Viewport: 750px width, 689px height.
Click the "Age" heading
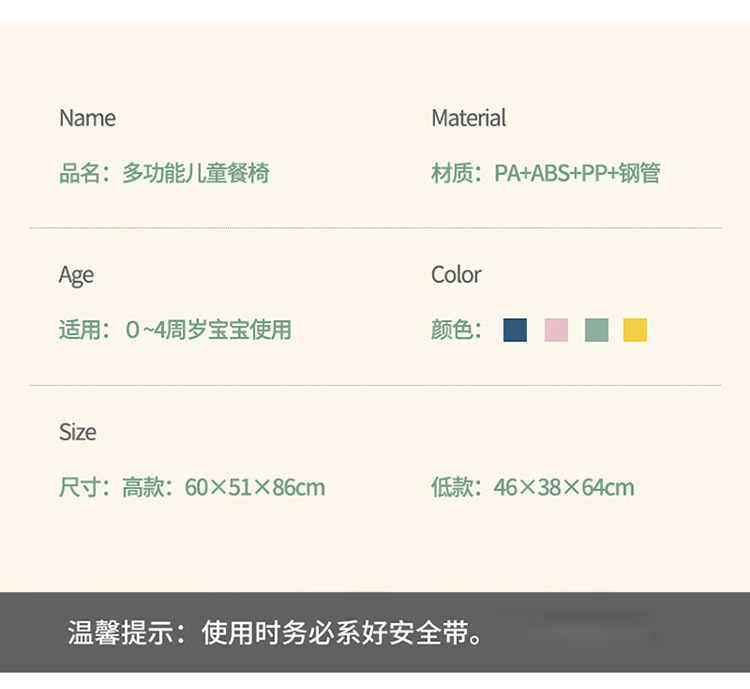click(x=76, y=275)
